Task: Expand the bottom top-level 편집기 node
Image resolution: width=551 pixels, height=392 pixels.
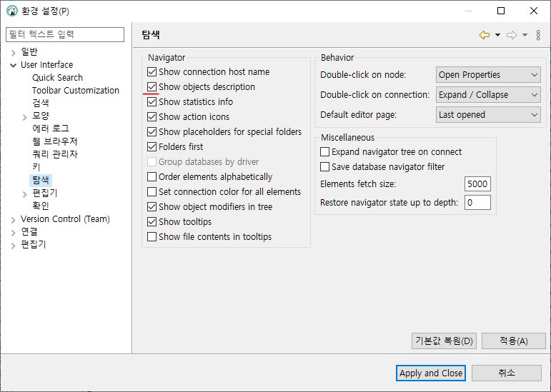Action: (14, 246)
